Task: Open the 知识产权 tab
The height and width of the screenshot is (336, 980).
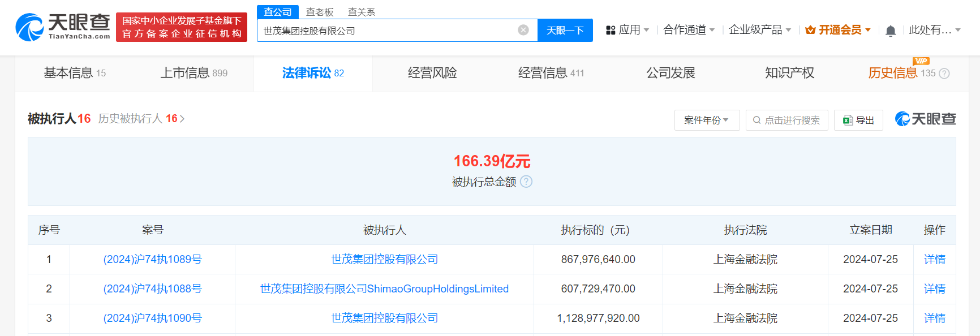Action: [789, 73]
